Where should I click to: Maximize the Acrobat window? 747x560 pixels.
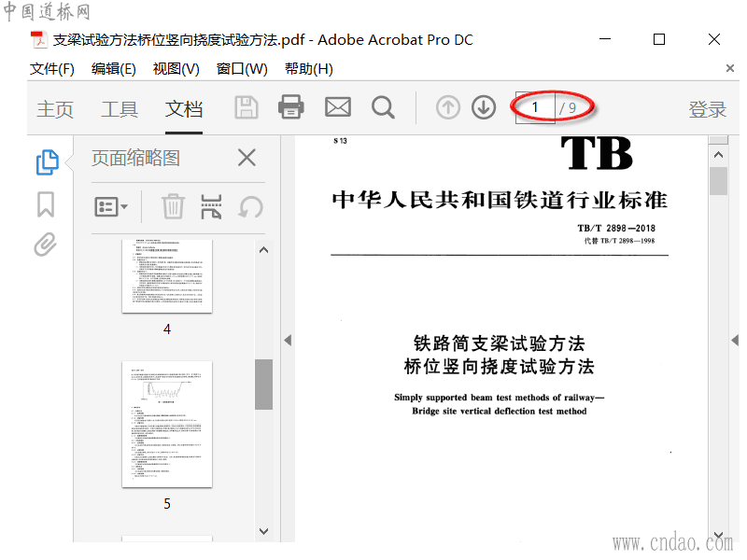(x=659, y=39)
